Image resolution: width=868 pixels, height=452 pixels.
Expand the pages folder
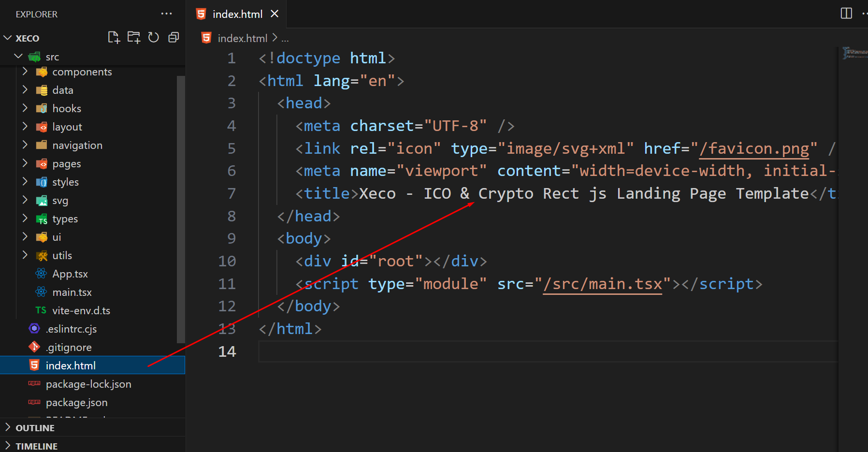tap(25, 163)
